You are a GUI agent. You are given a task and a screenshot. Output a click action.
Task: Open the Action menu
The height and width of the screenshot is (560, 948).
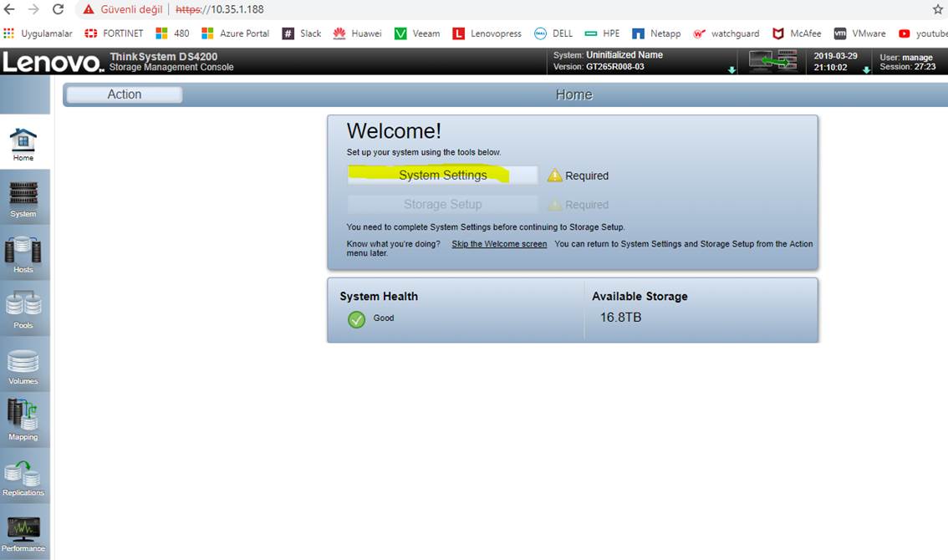pyautogui.click(x=124, y=94)
